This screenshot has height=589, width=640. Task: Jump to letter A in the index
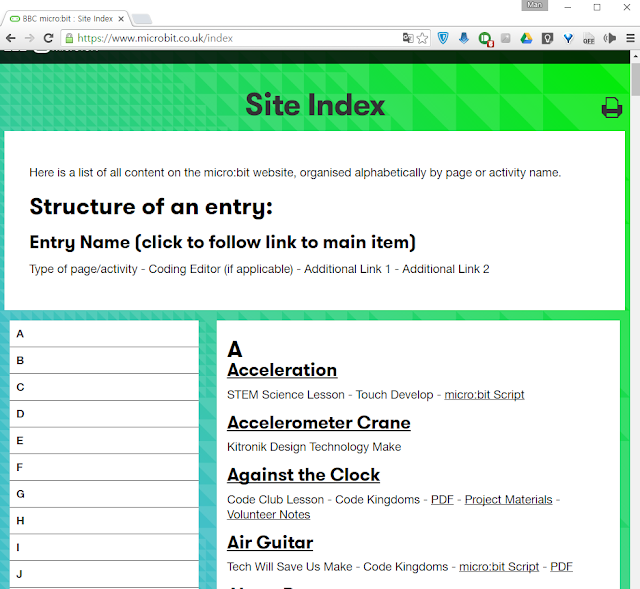(x=104, y=334)
